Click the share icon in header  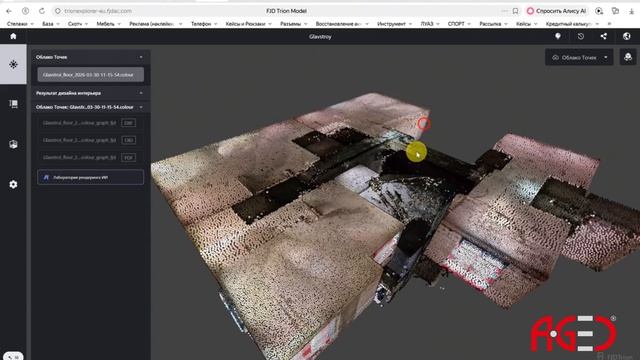coord(604,36)
